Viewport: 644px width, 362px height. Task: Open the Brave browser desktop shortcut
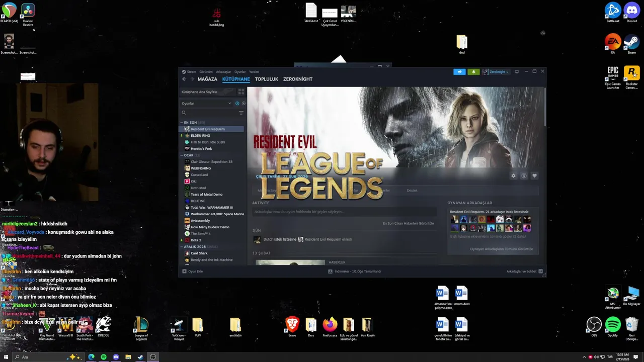click(x=292, y=326)
